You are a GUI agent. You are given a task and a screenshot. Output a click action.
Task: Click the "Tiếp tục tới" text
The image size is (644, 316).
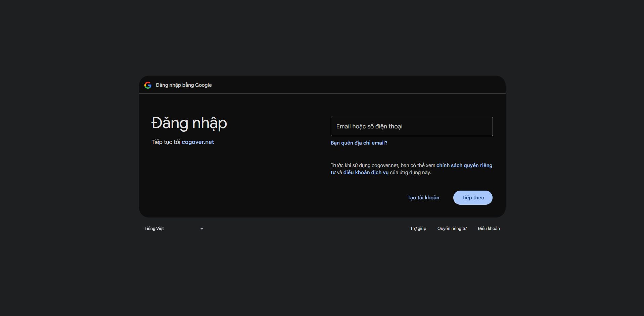pos(166,142)
